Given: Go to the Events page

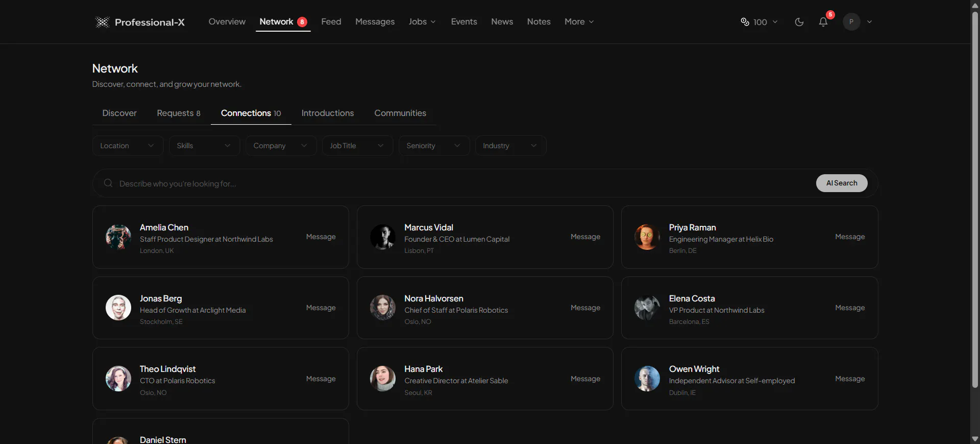Looking at the screenshot, I should click(464, 21).
